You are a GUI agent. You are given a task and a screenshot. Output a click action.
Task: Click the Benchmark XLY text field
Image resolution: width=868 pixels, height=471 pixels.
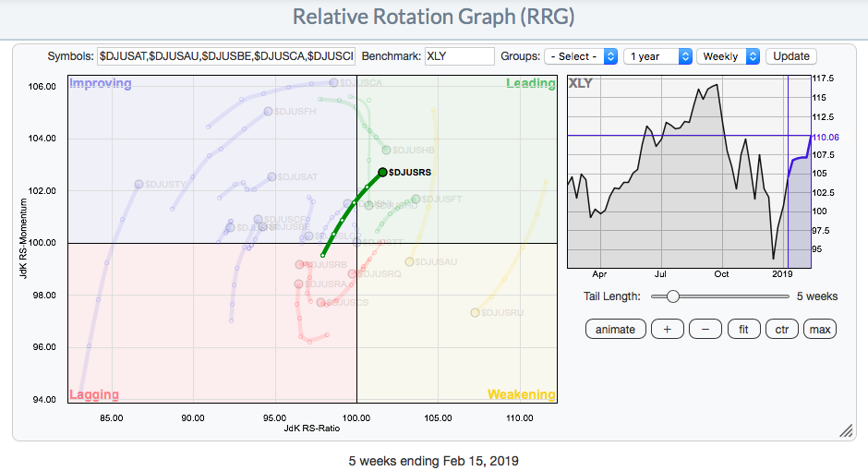point(460,56)
